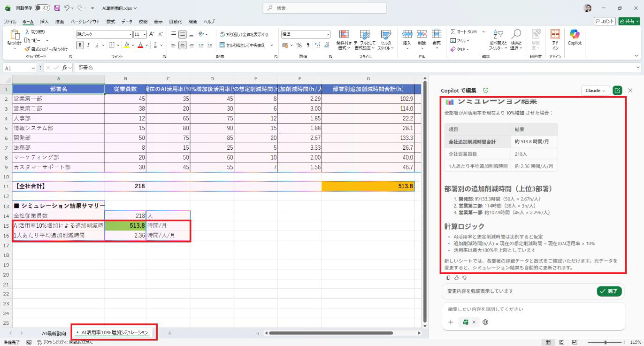
Task: Open the number format dropdown (標準)
Action: click(328, 34)
